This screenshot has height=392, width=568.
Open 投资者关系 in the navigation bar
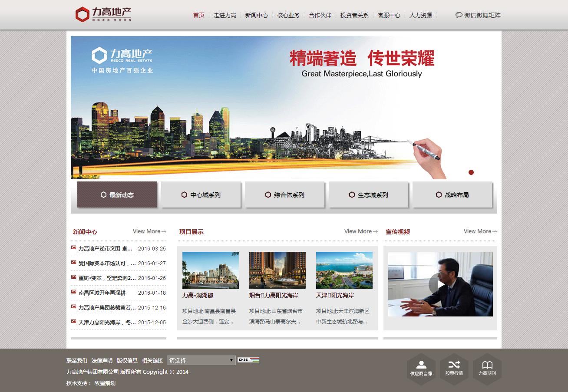pos(354,15)
